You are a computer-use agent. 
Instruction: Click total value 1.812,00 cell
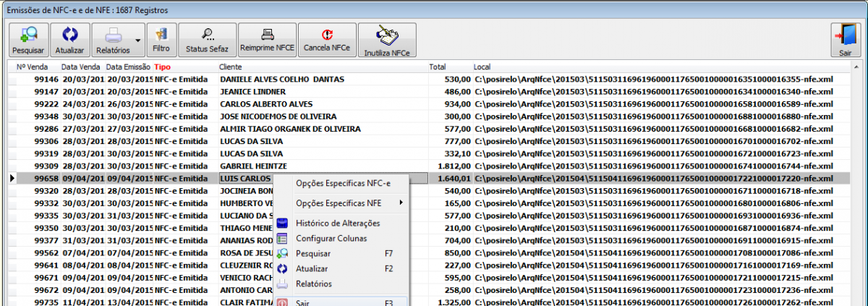[x=454, y=166]
